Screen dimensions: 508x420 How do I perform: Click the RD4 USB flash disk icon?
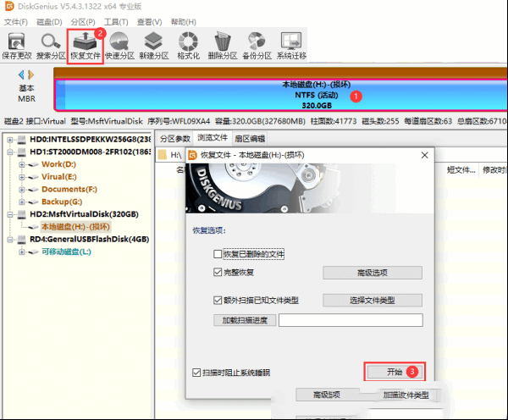22,240
